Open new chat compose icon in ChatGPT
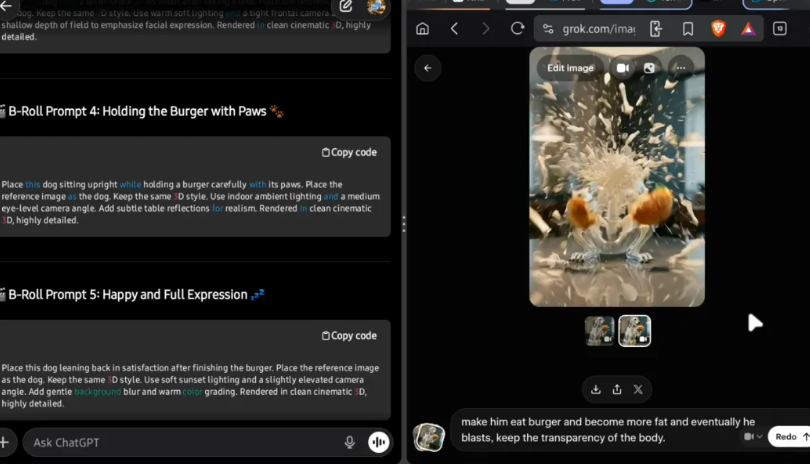This screenshot has height=464, width=810. coord(346,6)
